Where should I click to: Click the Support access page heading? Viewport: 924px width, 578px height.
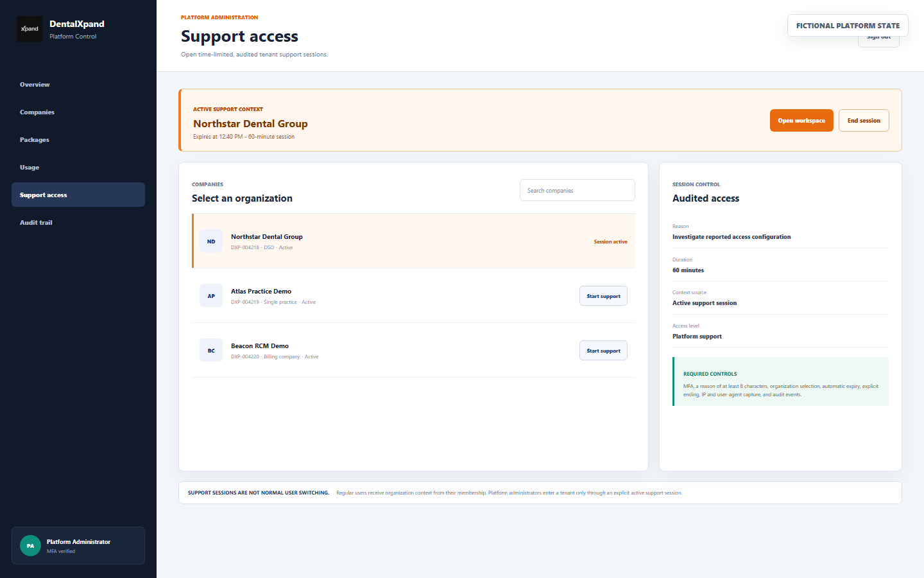pos(239,37)
